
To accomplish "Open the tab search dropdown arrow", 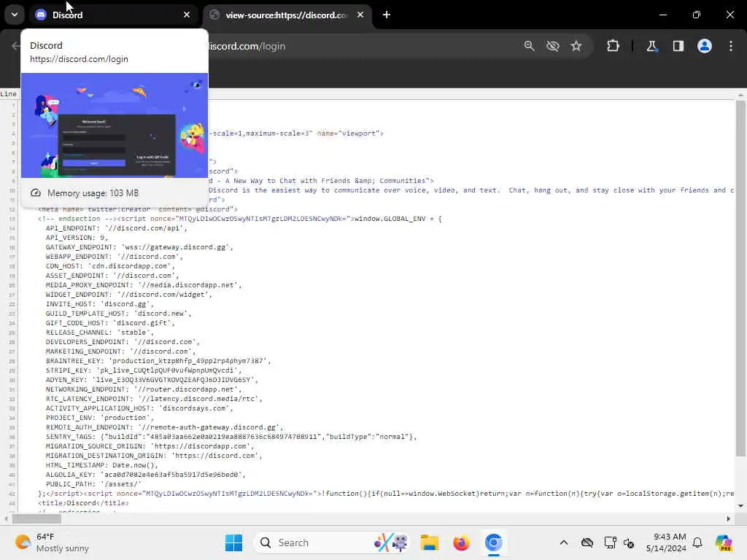I will 15,15.
